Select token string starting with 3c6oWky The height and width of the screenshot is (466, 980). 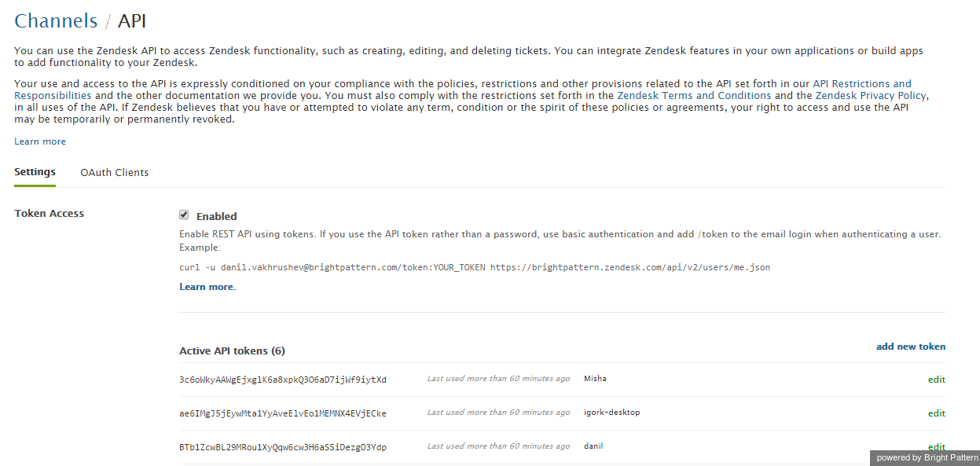pos(283,380)
